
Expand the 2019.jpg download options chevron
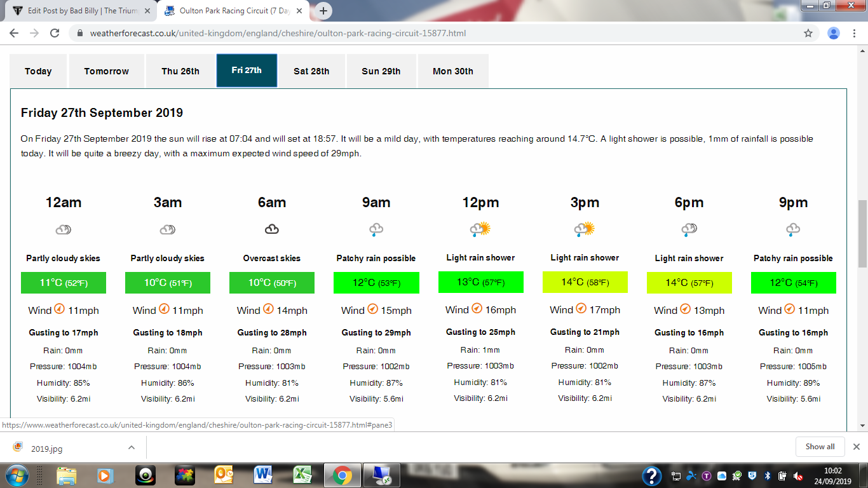tap(132, 447)
